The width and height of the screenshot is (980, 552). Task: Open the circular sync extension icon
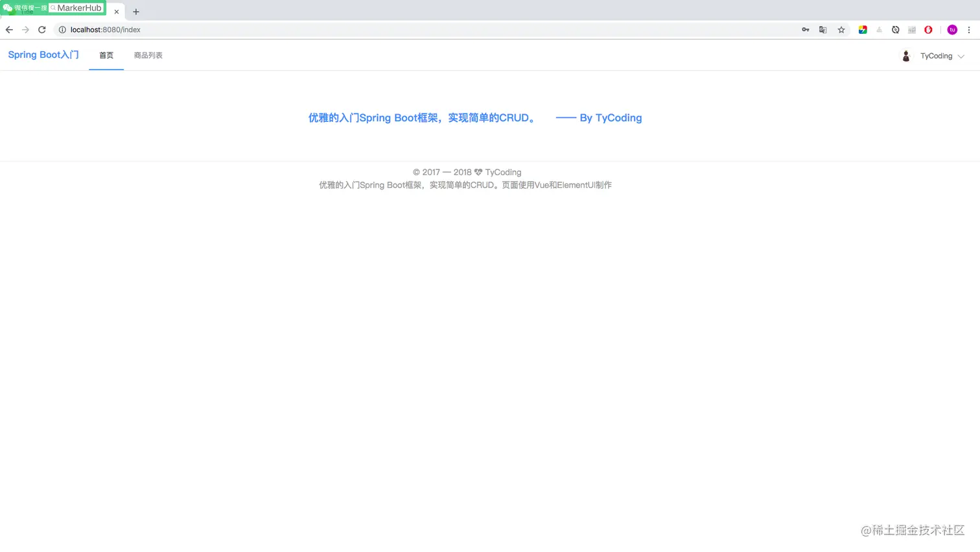(x=896, y=30)
